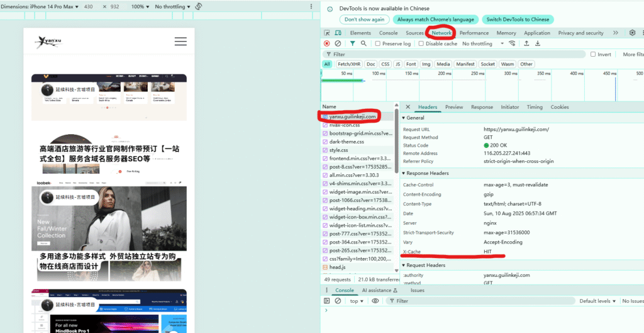Screen dimensions: 644x333
Task: Click the yanxu site logo
Action: tap(48, 41)
